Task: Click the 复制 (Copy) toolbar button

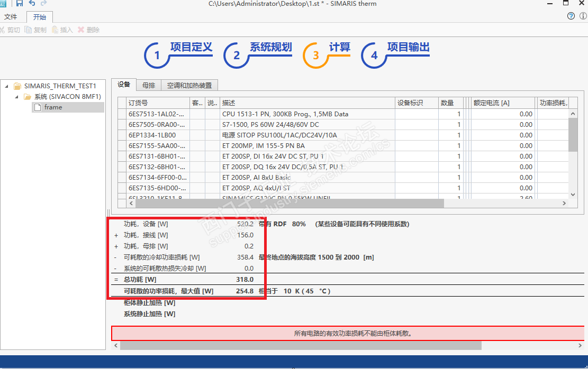Action: pyautogui.click(x=35, y=30)
